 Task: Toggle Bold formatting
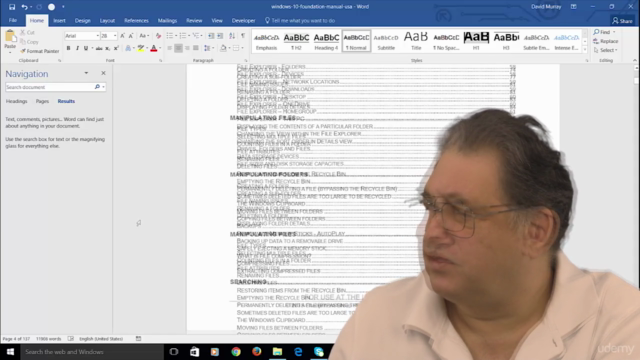pos(69,49)
